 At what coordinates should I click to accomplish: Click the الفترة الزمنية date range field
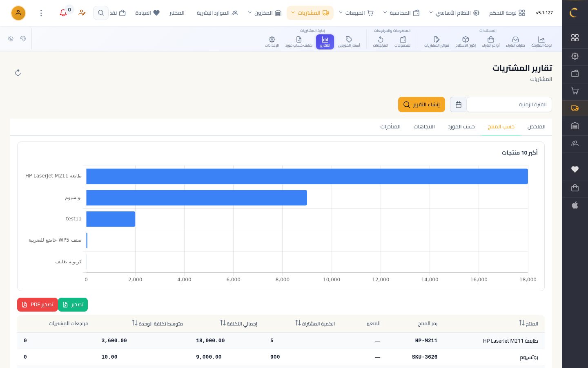tap(509, 105)
